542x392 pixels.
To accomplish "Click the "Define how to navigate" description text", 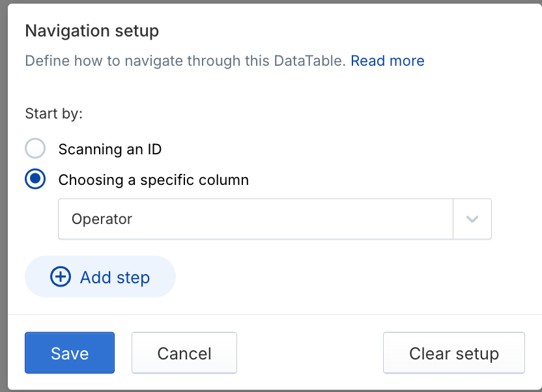I will 130,61.
